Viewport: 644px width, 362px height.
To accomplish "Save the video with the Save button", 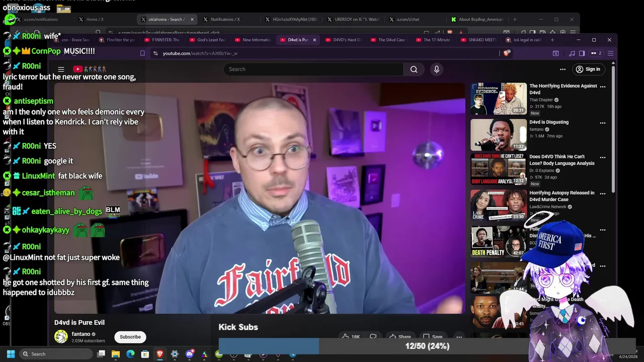I will tap(433, 337).
